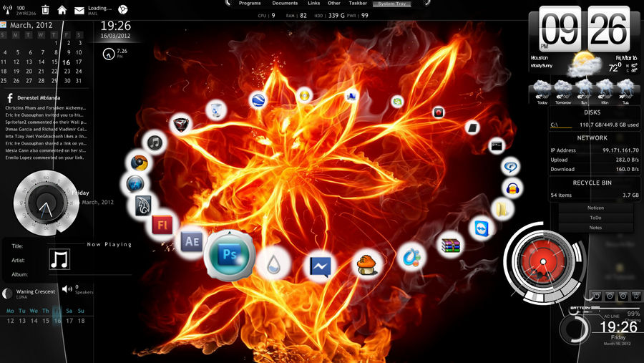Click the Wi-Fi signal icon
Screen dimensions: 644x363
[x=7, y=9]
